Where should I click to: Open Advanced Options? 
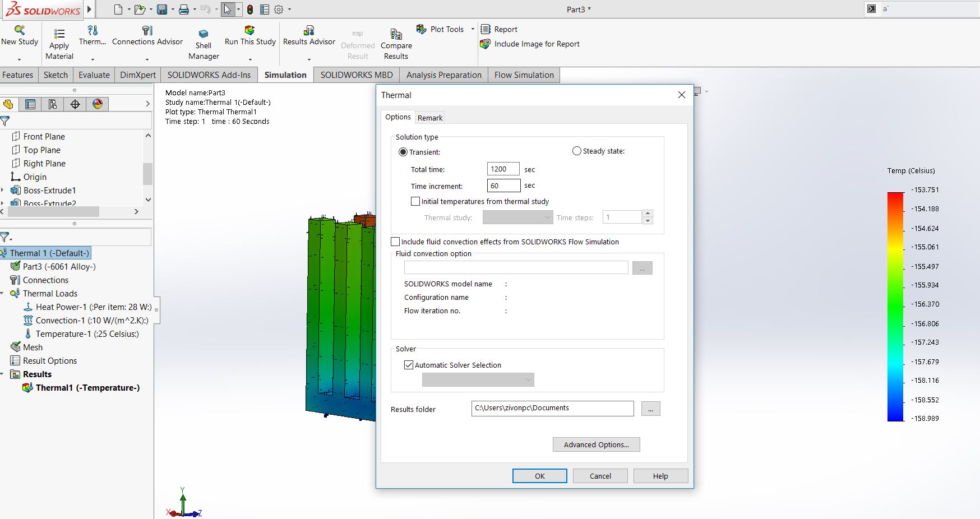point(597,444)
